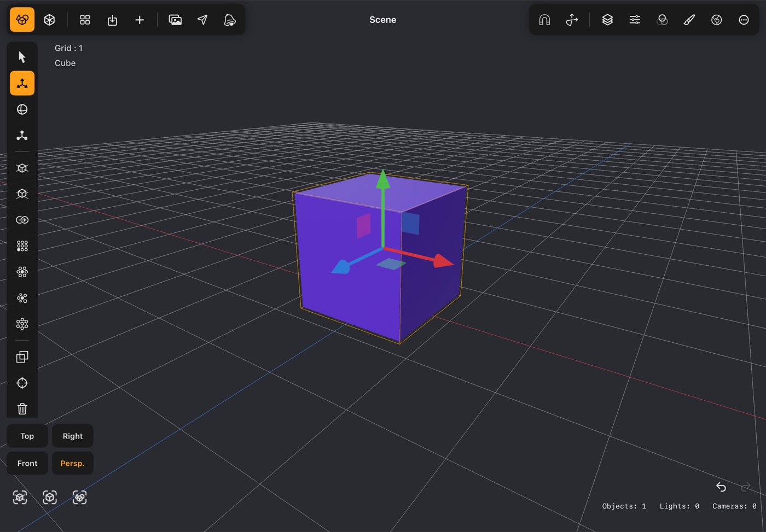Open the layers stack panel
766x532 pixels.
pos(607,20)
